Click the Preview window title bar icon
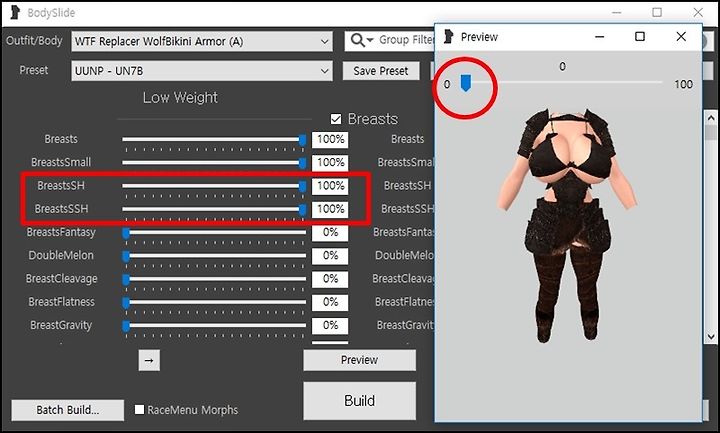 coord(449,36)
